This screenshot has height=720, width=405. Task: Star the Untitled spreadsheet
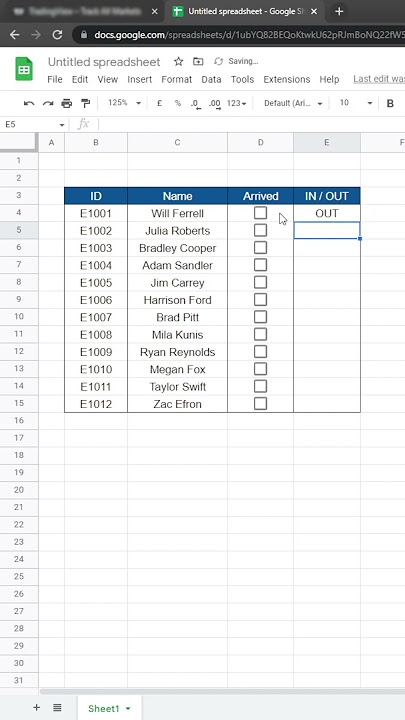coord(179,62)
